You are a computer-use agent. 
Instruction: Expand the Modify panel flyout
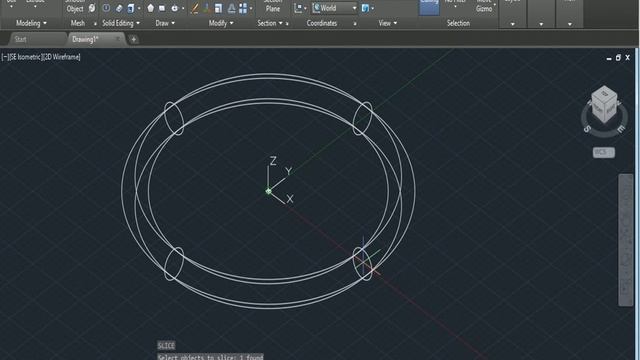pyautogui.click(x=221, y=23)
